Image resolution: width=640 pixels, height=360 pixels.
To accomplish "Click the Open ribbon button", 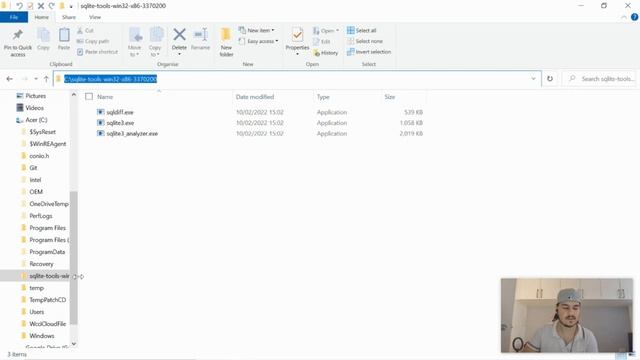I will click(326, 31).
